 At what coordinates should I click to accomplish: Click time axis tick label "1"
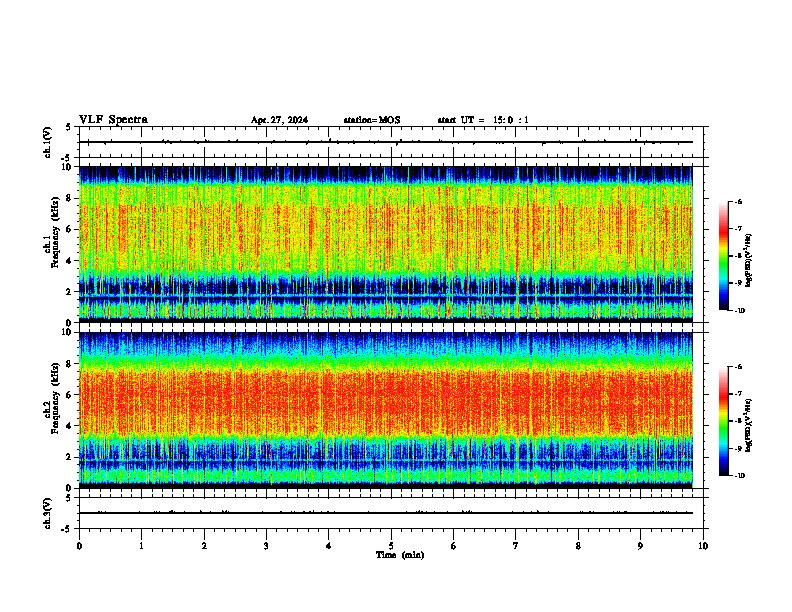pos(141,546)
